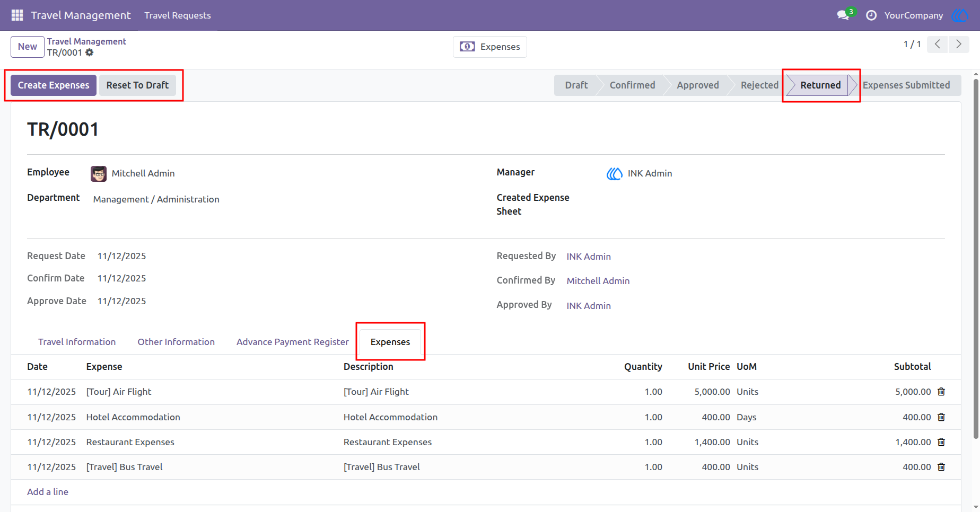This screenshot has height=512, width=980.
Task: Open the conversations chat icon
Action: click(844, 15)
